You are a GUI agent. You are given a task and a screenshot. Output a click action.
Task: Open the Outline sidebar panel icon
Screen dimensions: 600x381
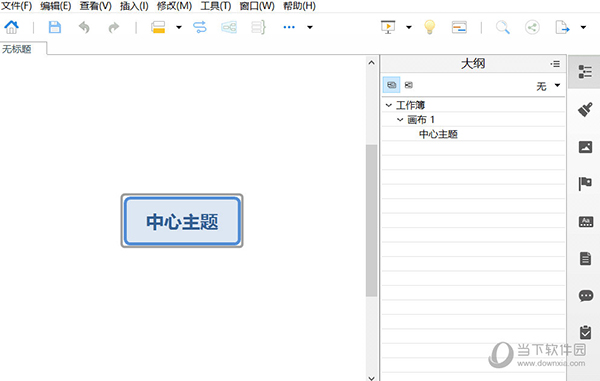pos(585,72)
